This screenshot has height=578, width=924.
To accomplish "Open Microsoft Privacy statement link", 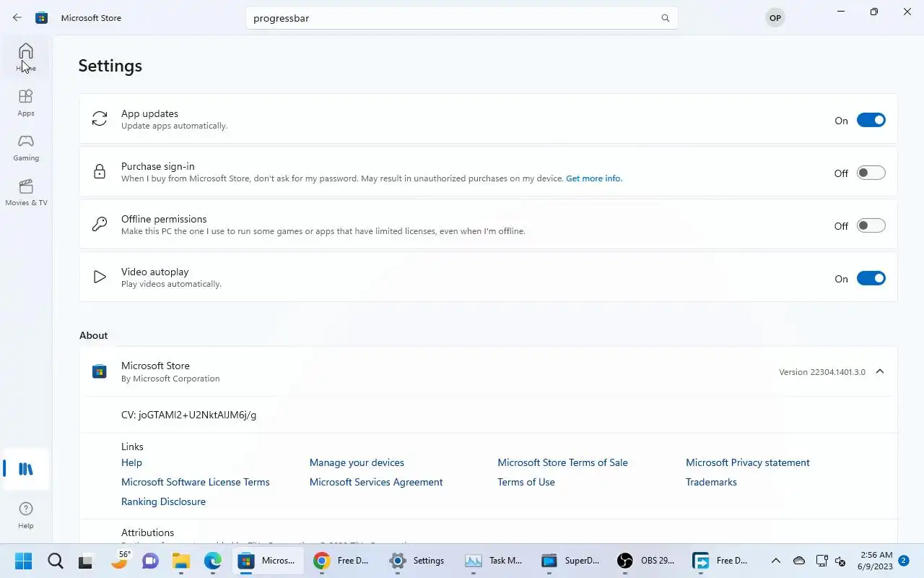I will 748,462.
